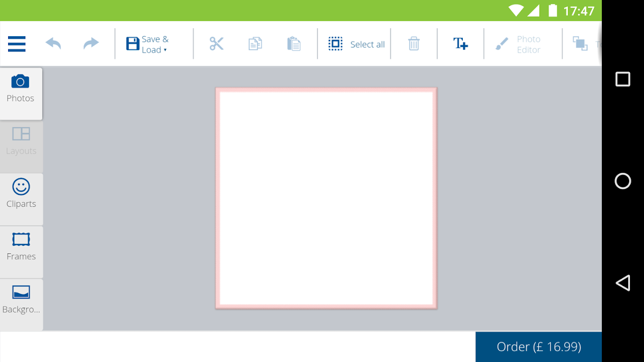Open the Photo Editor
This screenshot has width=644, height=362.
coord(518,44)
